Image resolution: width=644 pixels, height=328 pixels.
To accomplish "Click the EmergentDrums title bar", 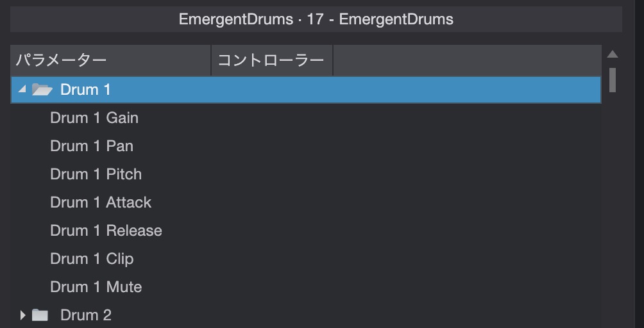I will pyautogui.click(x=316, y=19).
